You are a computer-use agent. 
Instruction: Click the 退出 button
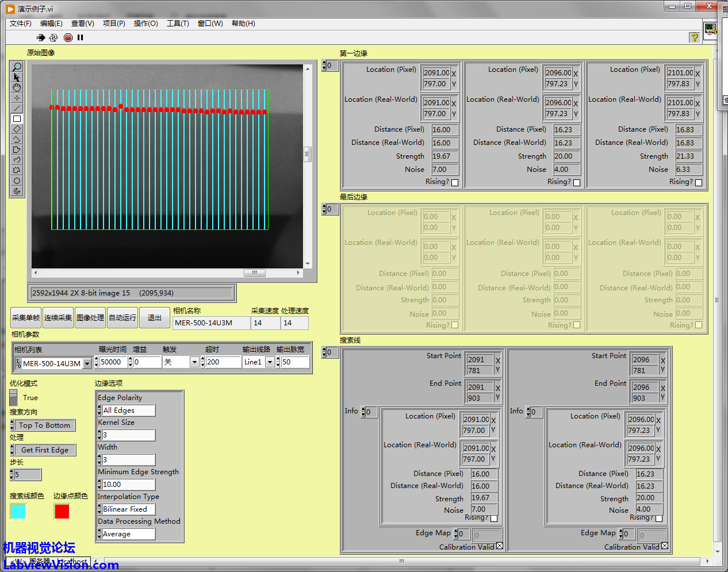(x=155, y=317)
